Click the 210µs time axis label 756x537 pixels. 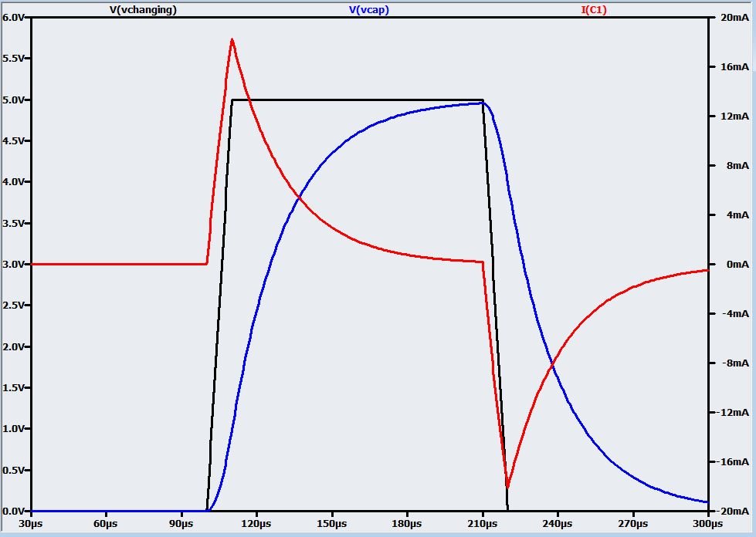[x=482, y=524]
